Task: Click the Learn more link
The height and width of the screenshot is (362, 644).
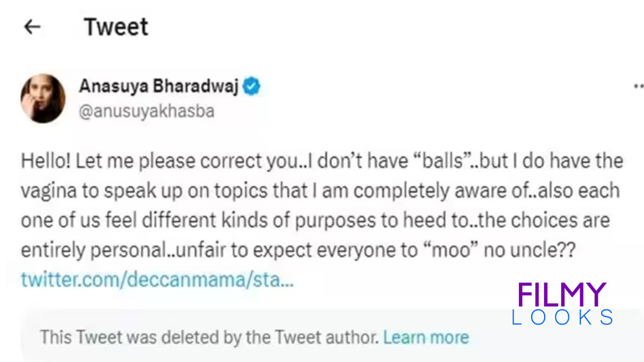Action: tap(426, 337)
